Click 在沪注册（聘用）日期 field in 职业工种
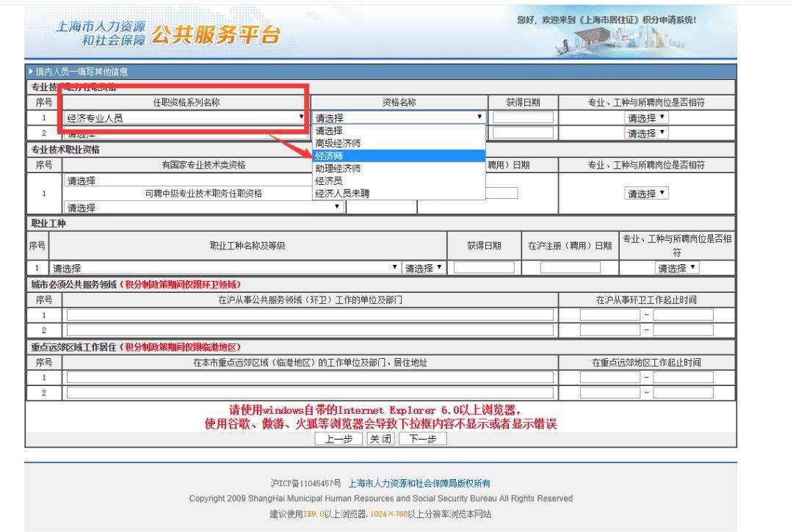The image size is (793, 532). [x=571, y=267]
